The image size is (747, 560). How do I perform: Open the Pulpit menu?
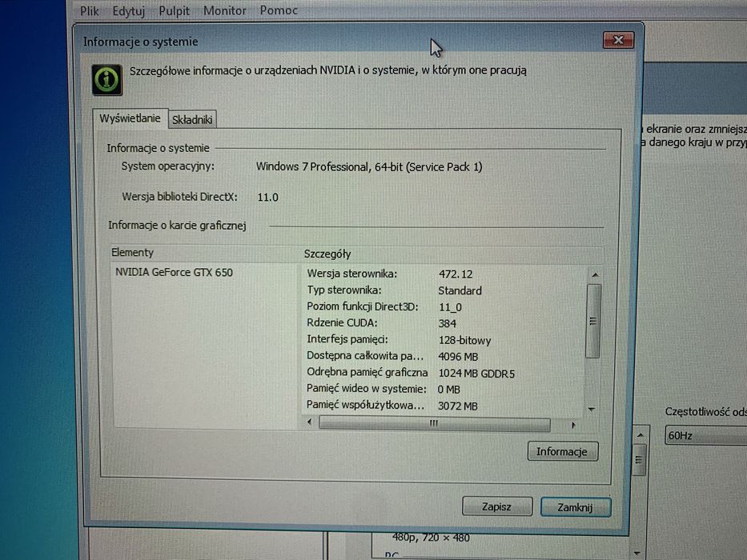(174, 10)
